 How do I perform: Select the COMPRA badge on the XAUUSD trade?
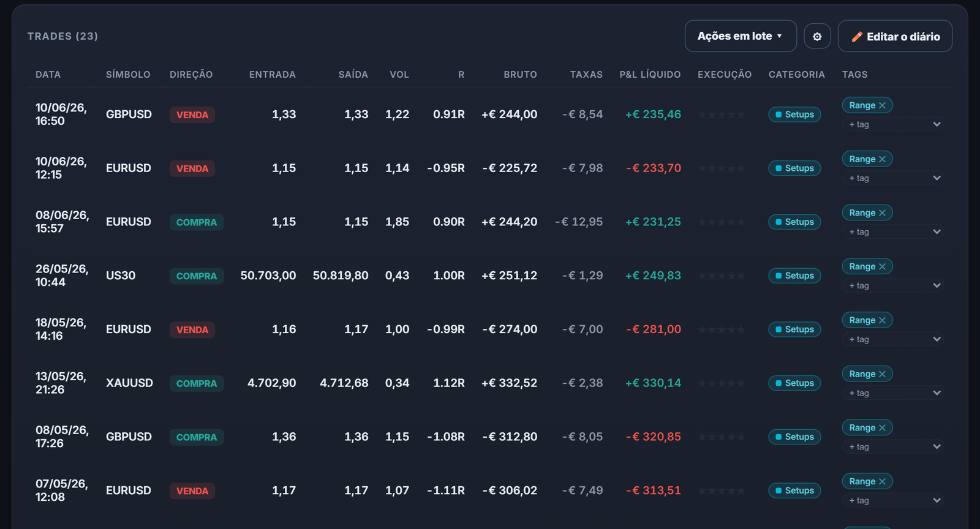[197, 383]
